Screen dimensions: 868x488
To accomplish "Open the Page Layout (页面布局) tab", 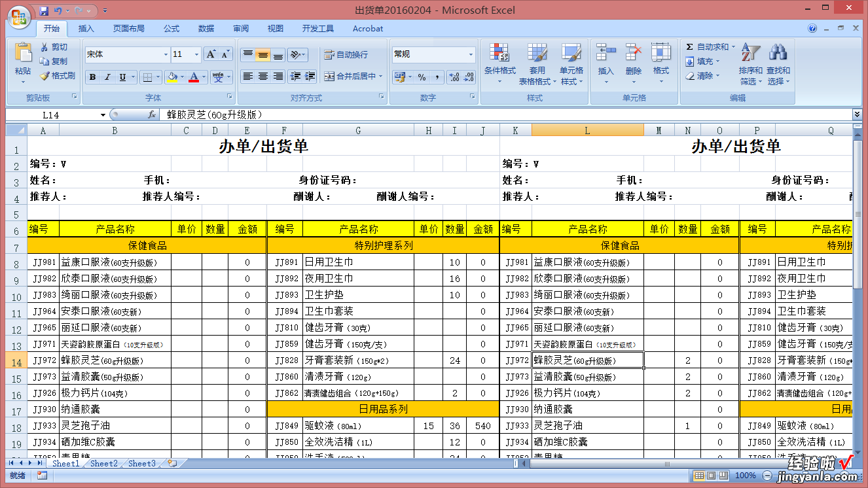I will tap(129, 29).
